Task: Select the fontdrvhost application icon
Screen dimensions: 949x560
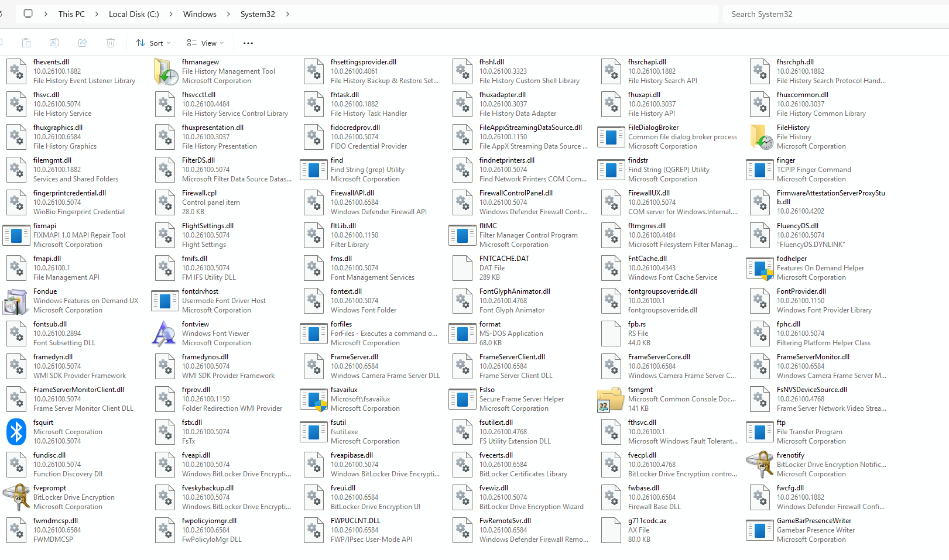Action: (x=165, y=301)
